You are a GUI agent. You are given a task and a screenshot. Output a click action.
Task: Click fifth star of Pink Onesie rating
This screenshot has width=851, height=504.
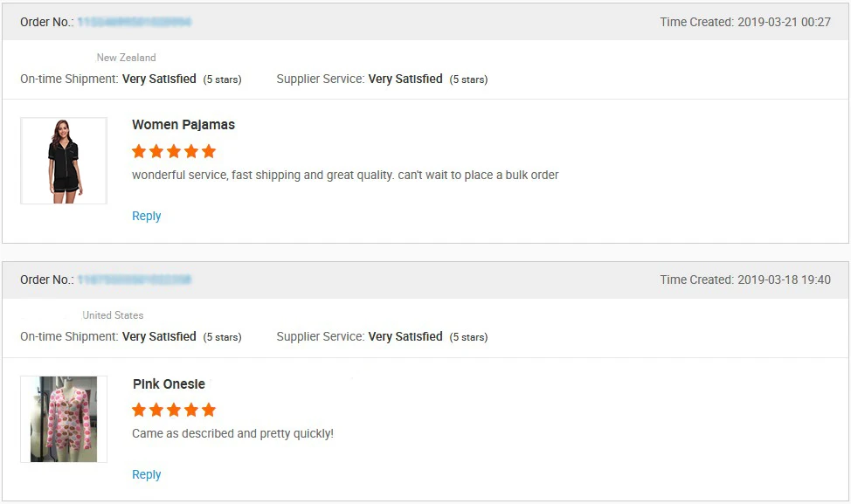(209, 411)
